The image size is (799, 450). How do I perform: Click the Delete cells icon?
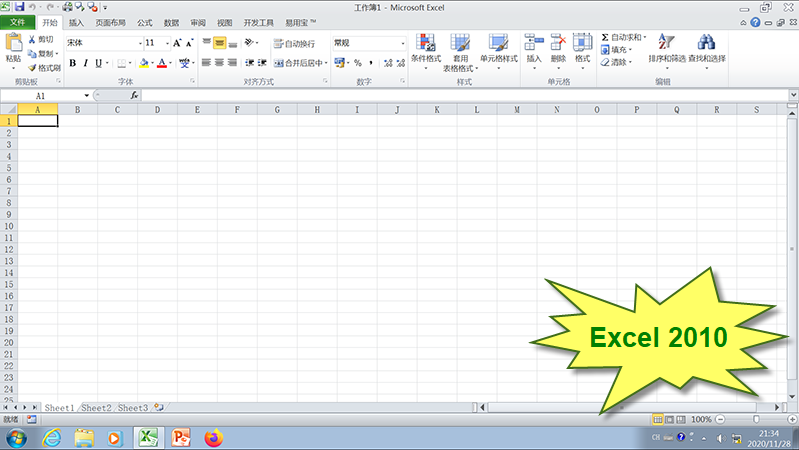[x=558, y=43]
